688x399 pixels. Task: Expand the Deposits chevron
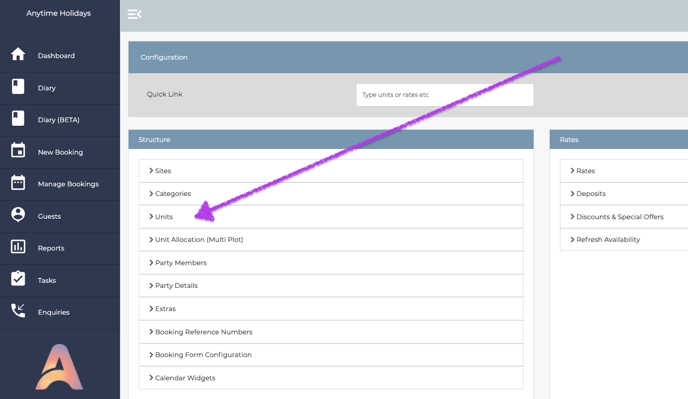click(x=572, y=194)
